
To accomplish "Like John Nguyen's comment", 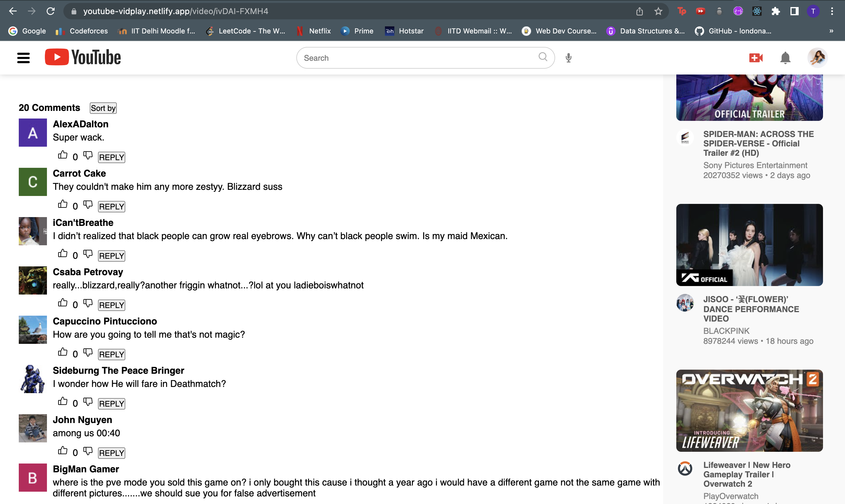I will tap(62, 451).
